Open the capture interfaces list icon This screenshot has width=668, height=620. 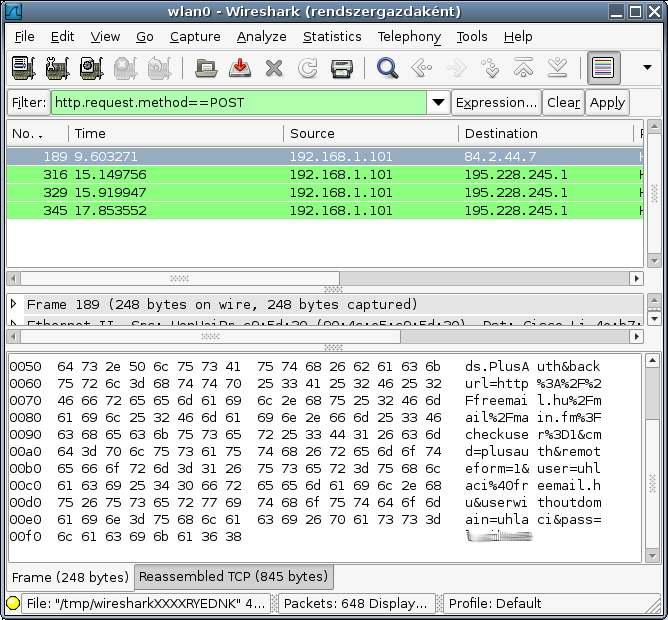point(24,68)
